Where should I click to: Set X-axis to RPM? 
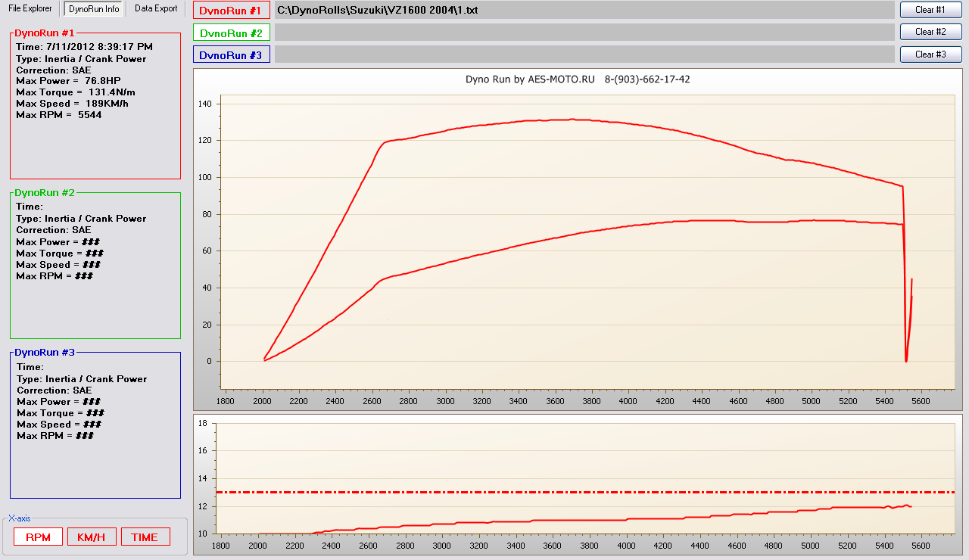coord(38,537)
